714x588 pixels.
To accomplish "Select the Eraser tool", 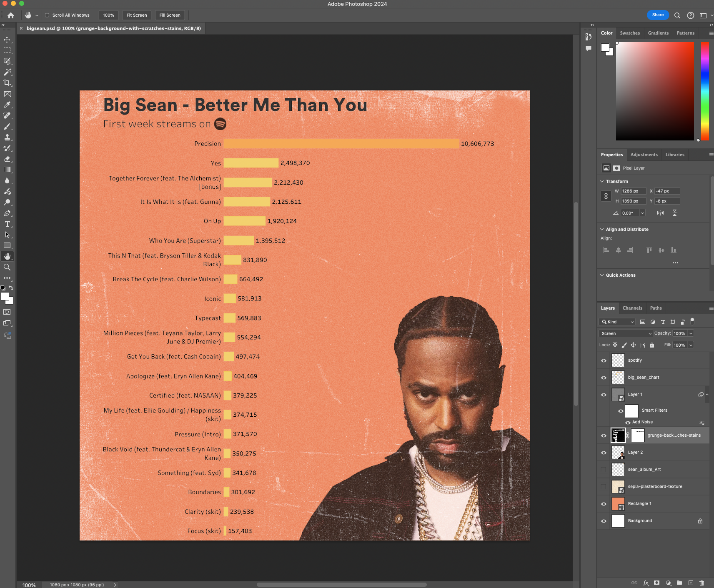I will pos(7,159).
